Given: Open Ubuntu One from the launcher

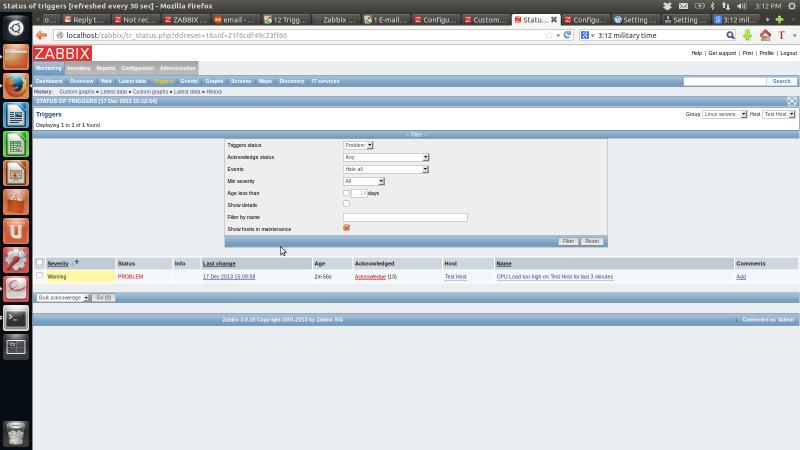Looking at the screenshot, I should click(16, 231).
